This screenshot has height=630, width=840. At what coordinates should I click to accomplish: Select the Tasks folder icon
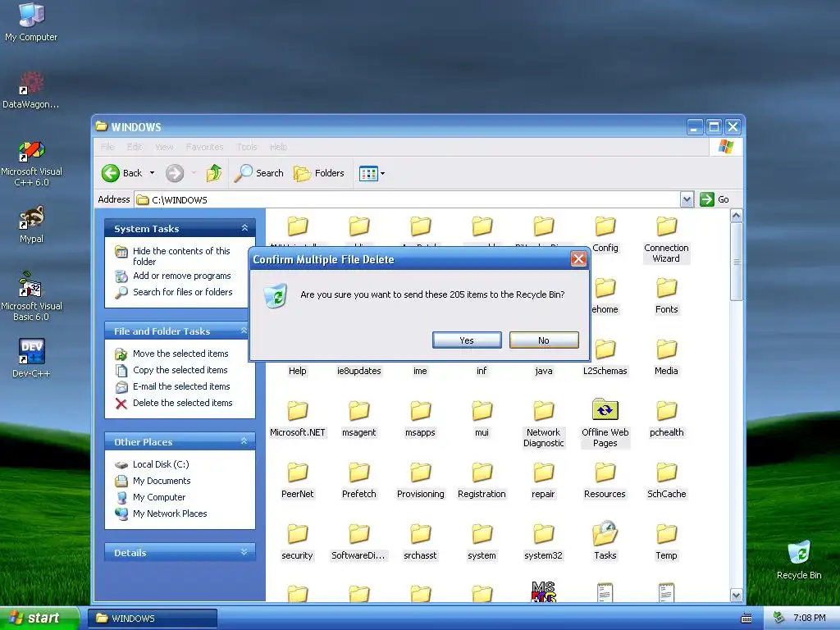(605, 533)
